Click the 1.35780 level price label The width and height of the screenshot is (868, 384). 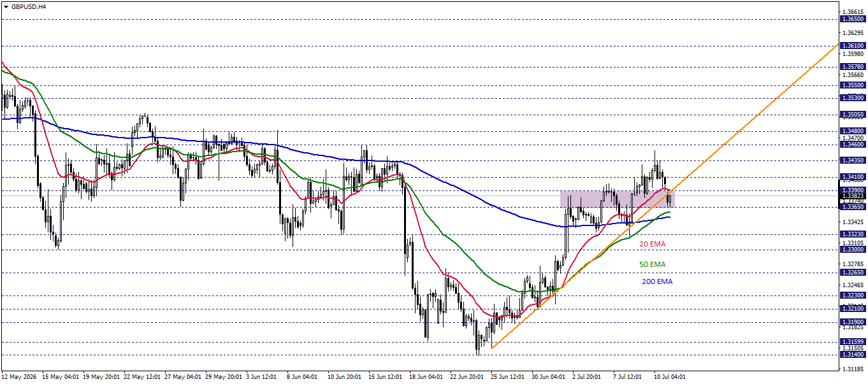[x=853, y=66]
